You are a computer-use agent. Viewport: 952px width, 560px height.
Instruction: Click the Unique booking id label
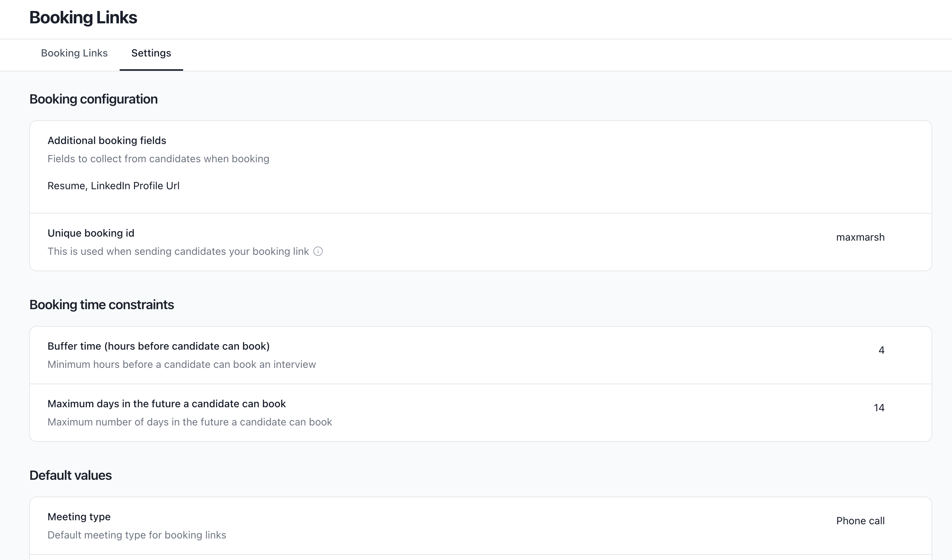pyautogui.click(x=91, y=233)
